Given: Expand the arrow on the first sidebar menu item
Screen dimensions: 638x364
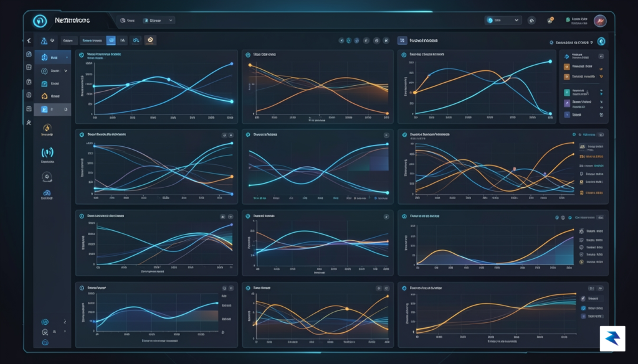Looking at the screenshot, I should pyautogui.click(x=67, y=57).
